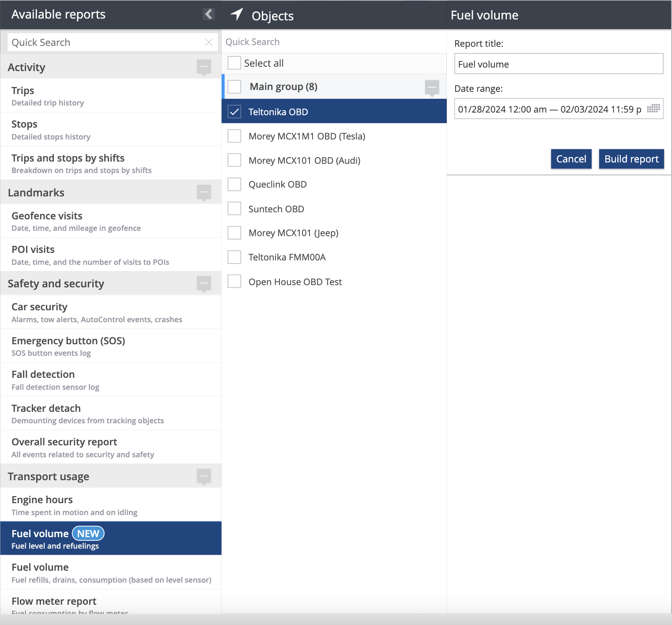Collapse the Safety and security section
This screenshot has width=672, height=625.
pos(204,284)
